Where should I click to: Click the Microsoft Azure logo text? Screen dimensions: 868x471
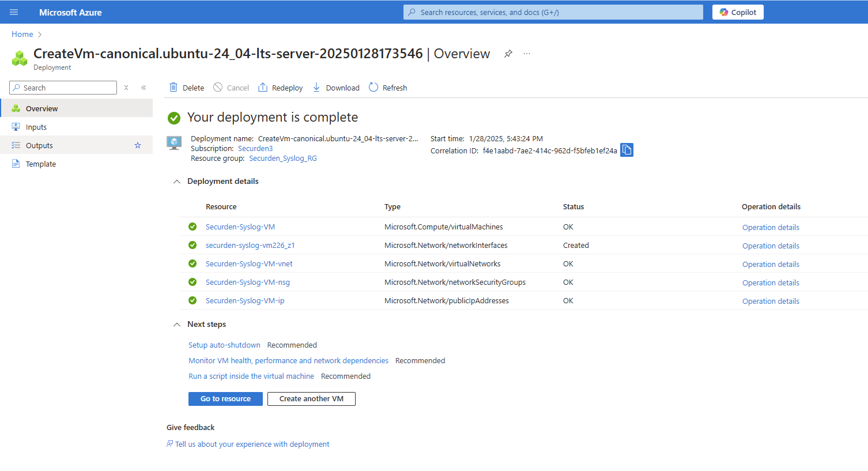70,12
